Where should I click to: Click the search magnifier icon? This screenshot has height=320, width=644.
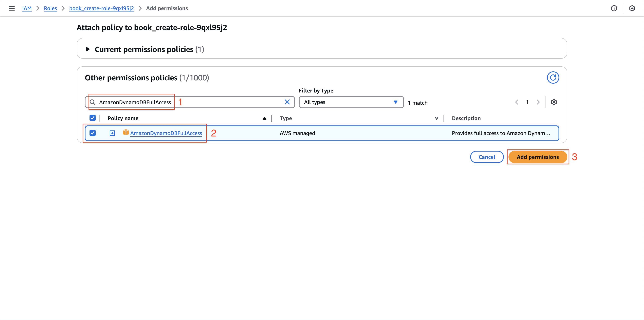[93, 102]
